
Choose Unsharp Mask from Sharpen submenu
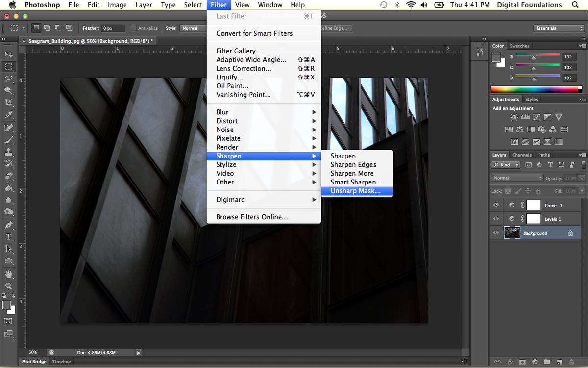click(x=356, y=191)
